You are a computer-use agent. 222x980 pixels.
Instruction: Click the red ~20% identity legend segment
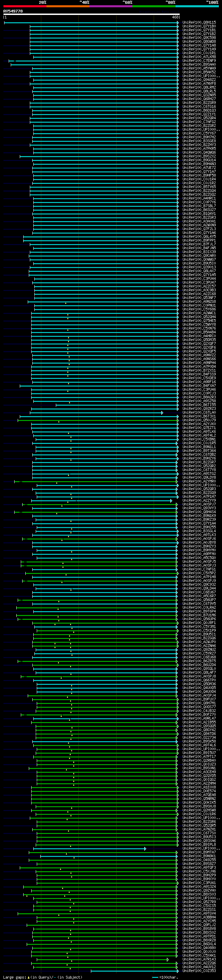tap(25, 6)
